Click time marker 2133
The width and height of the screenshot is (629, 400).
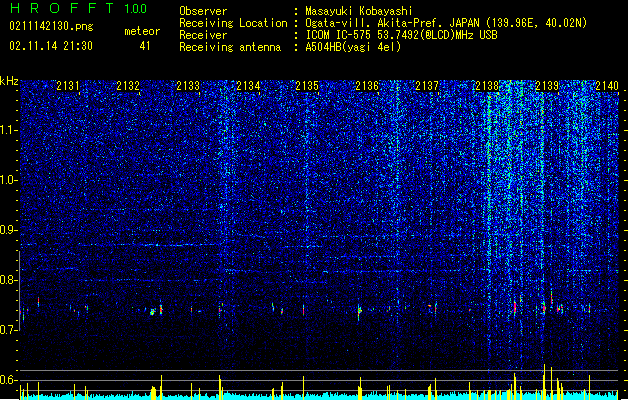188,85
